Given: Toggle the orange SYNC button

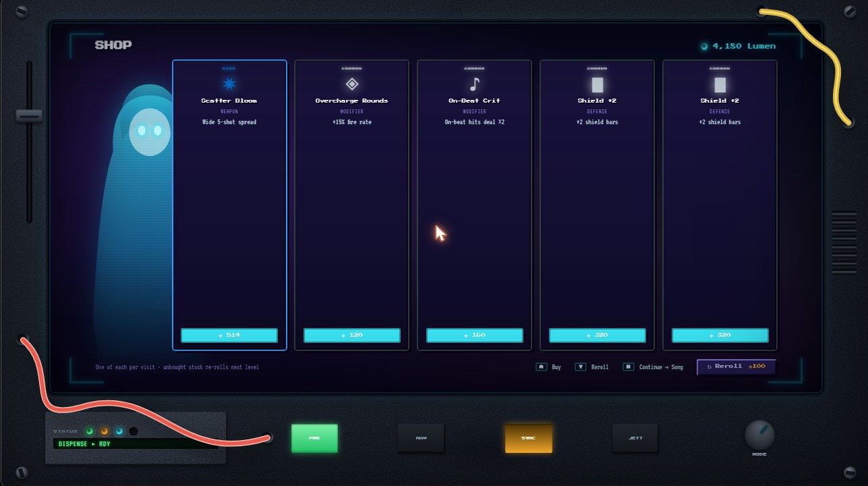Looking at the screenshot, I should [x=529, y=438].
